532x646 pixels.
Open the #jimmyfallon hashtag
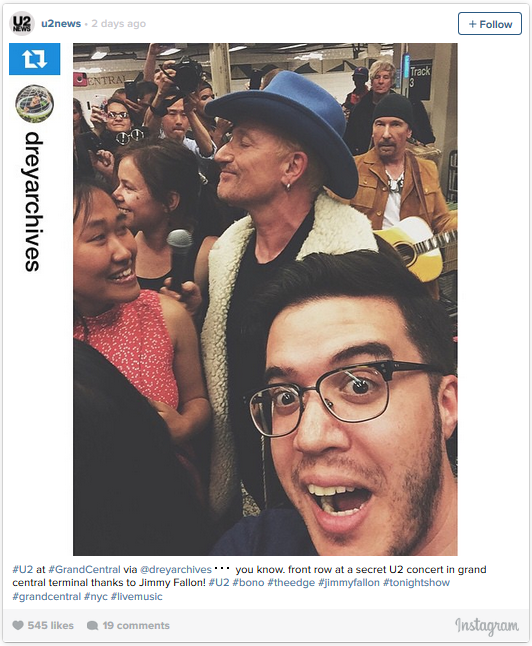349,583
